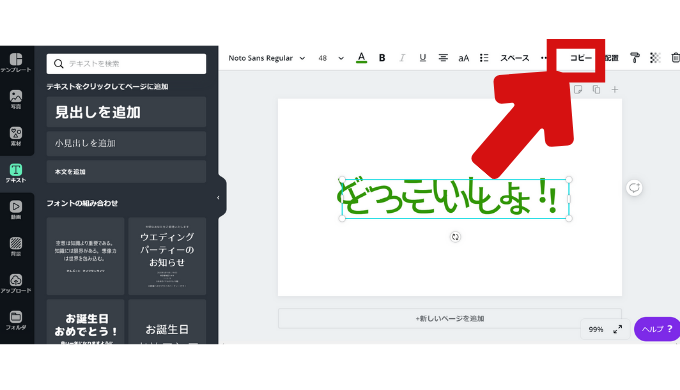680x390 pixels.
Task: Open the Folders sidebar tab
Action: click(x=16, y=321)
